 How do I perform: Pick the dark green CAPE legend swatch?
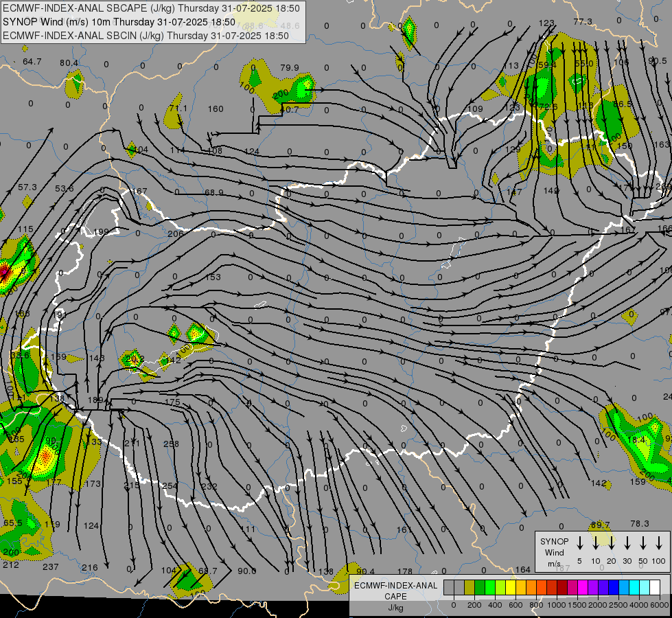(480, 587)
